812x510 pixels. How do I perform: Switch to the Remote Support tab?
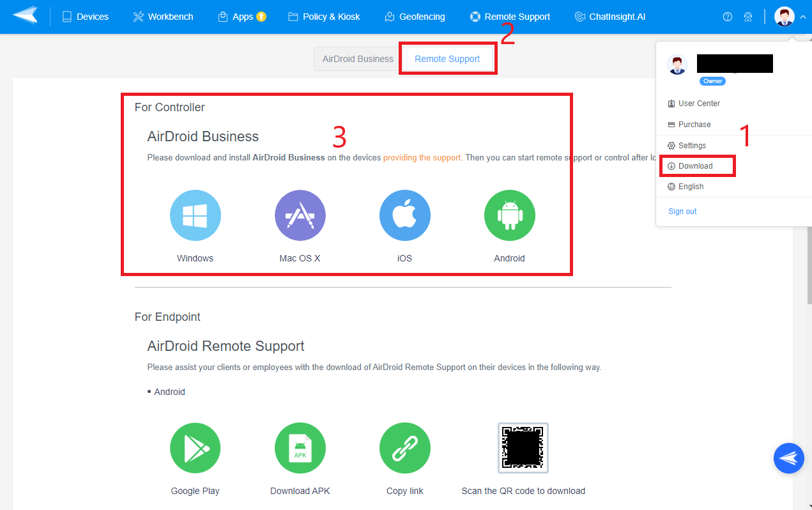click(x=447, y=59)
